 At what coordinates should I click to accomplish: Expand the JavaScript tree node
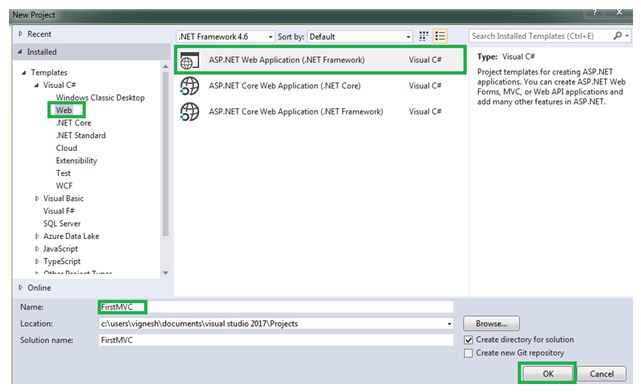pos(37,249)
